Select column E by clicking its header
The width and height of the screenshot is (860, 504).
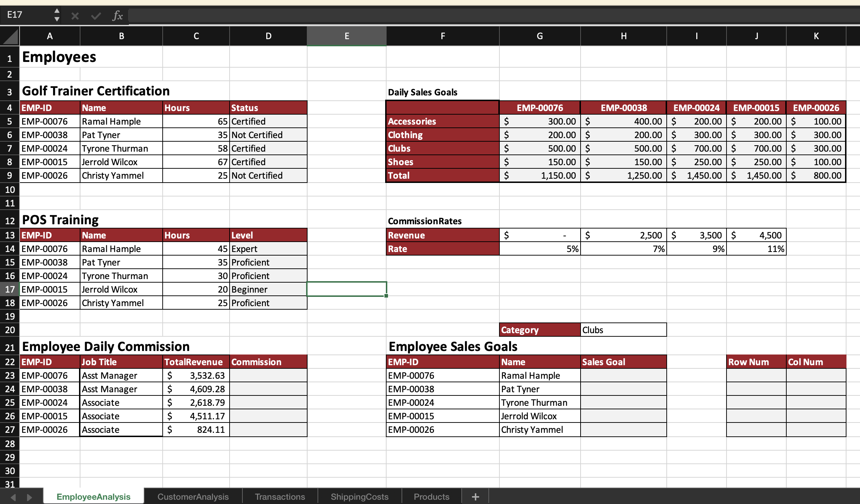click(346, 36)
